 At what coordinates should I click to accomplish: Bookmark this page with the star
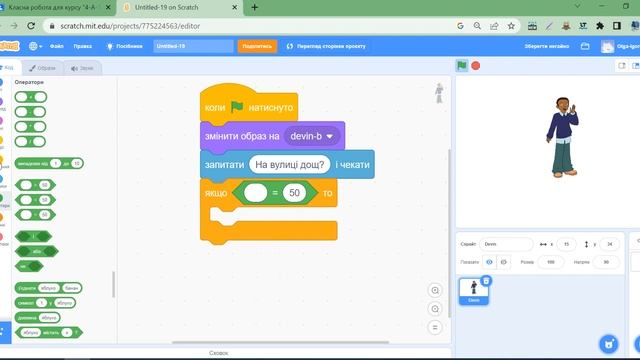pyautogui.click(x=511, y=26)
